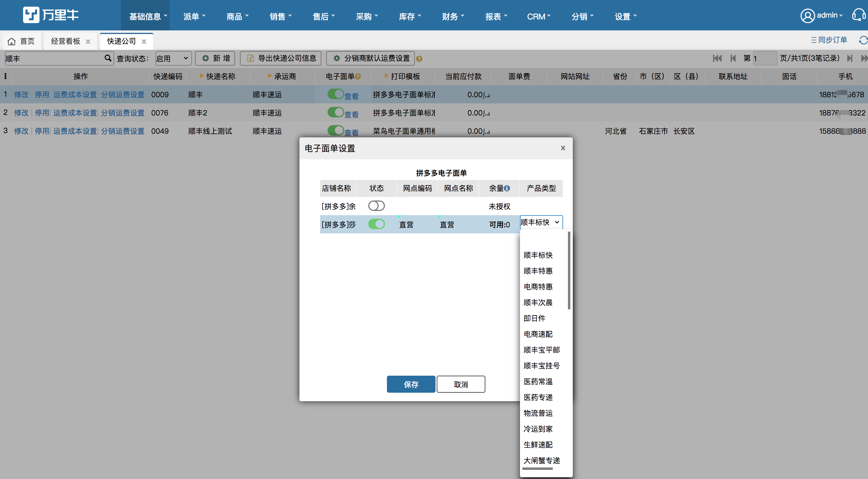
Task: Go to the last page icon
Action: 864,58
